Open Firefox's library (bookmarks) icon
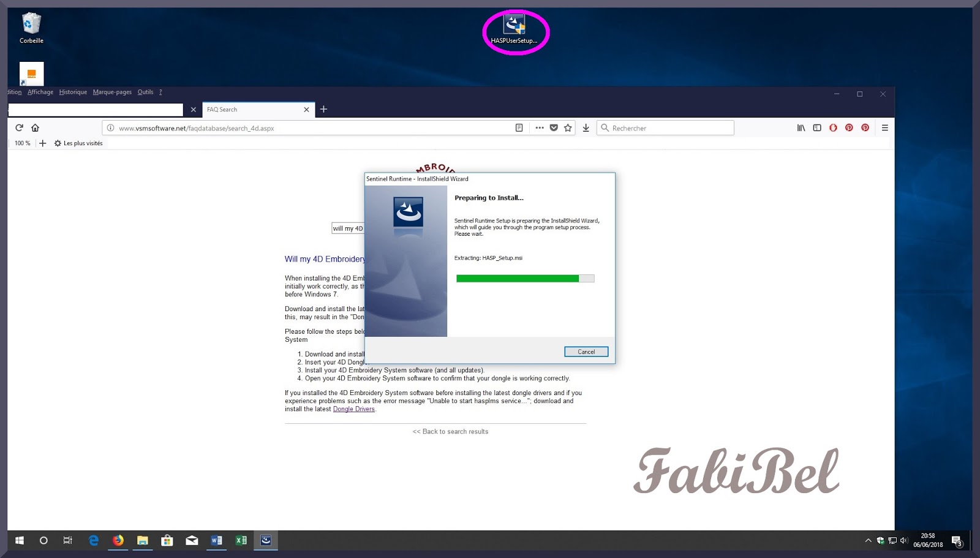The image size is (980, 558). pyautogui.click(x=801, y=128)
